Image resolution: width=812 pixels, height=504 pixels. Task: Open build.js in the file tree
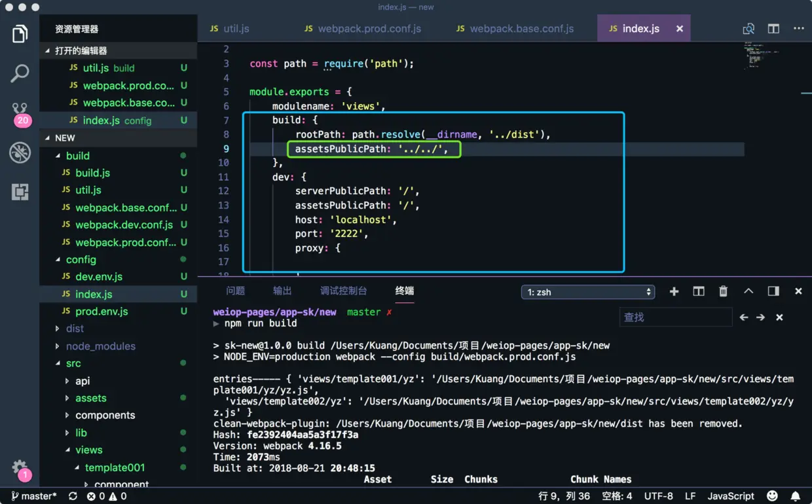click(118, 173)
